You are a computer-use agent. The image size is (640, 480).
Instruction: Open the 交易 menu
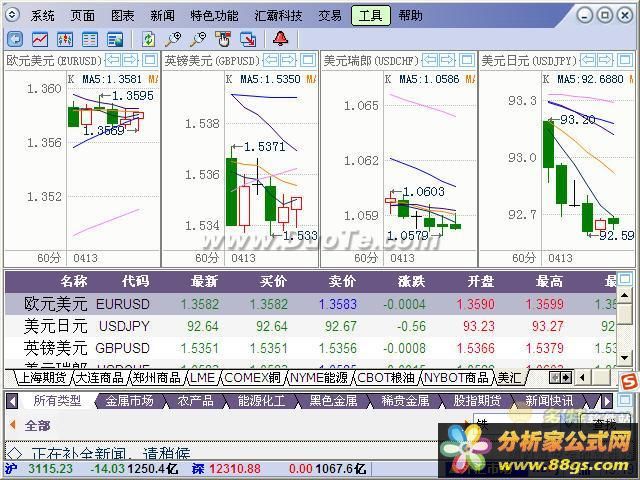(330, 16)
